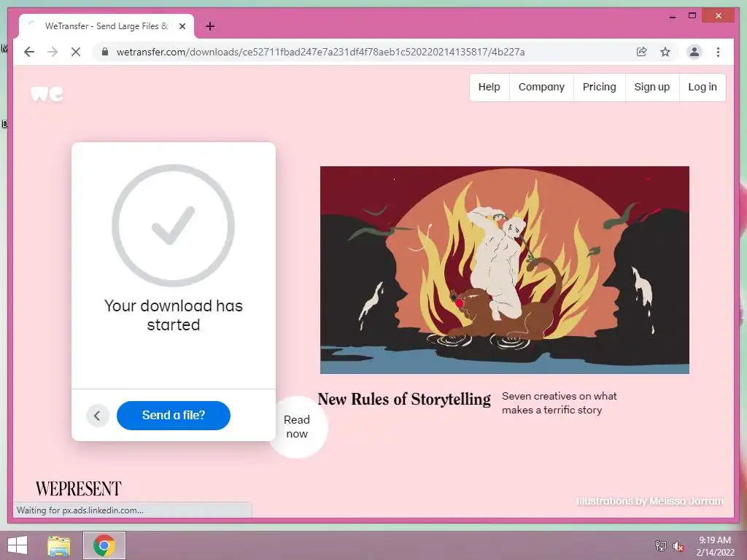Click the taskbar clock showing 9:19 AM
This screenshot has width=747, height=560.
coord(715,546)
